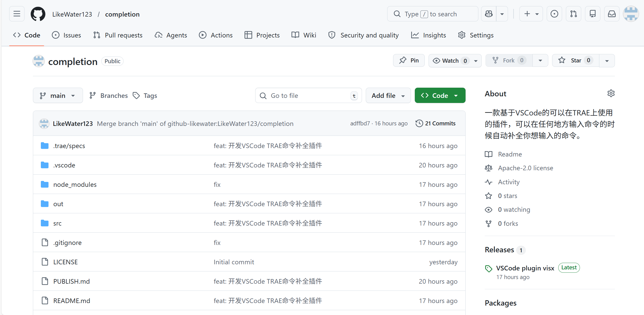
Task: Toggle Watch on the repository
Action: coord(450,61)
